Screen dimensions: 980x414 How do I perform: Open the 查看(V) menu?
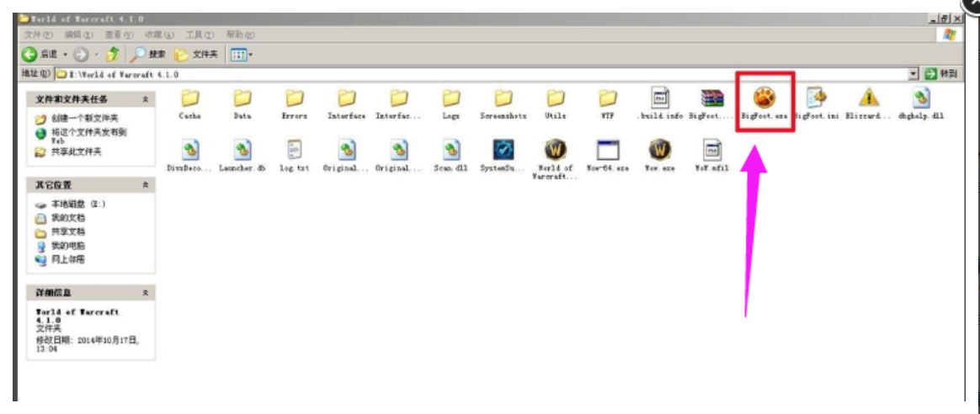[x=119, y=34]
